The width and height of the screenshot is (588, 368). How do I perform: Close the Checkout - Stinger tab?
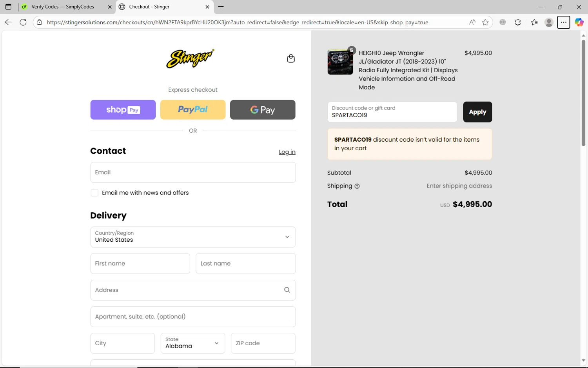click(207, 7)
